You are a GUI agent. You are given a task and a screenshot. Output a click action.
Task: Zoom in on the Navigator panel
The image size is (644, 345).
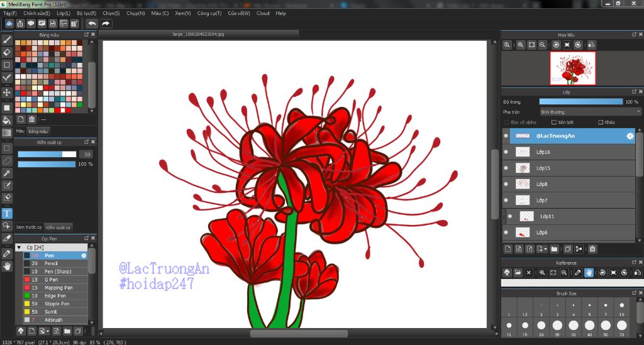tap(520, 45)
